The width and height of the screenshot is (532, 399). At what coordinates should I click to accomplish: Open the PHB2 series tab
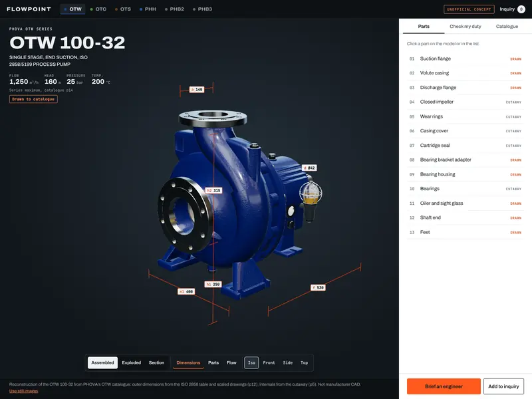click(174, 9)
